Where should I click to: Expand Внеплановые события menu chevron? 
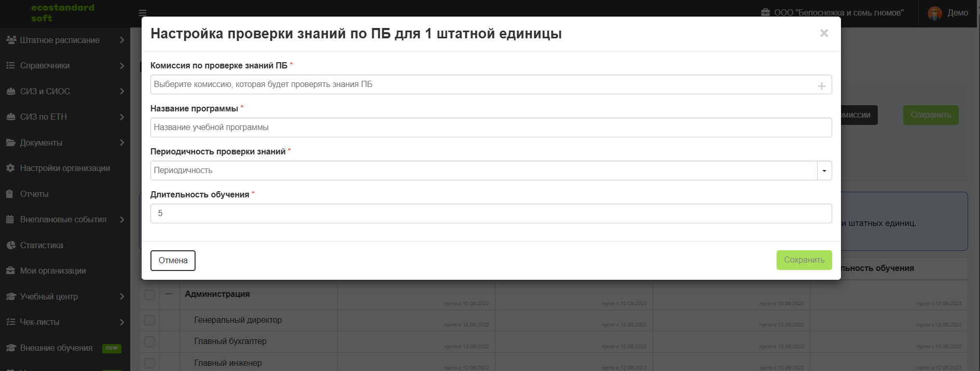(x=122, y=219)
